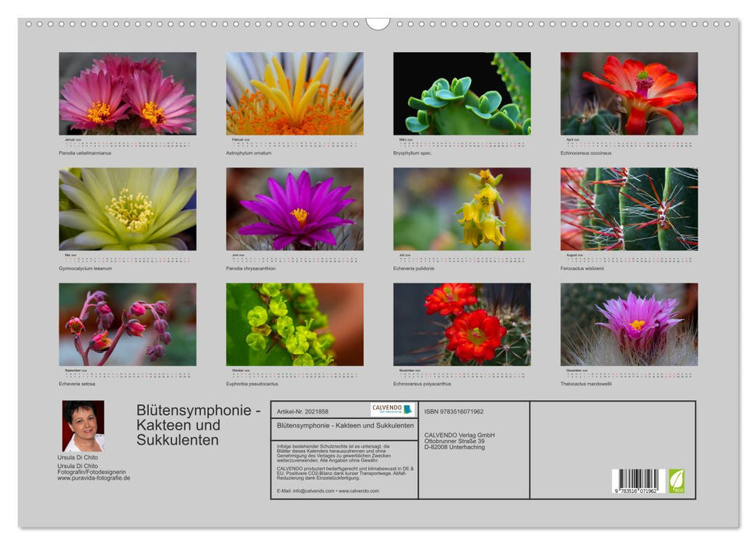Click the Echeveria setosa September photo

[x=128, y=324]
